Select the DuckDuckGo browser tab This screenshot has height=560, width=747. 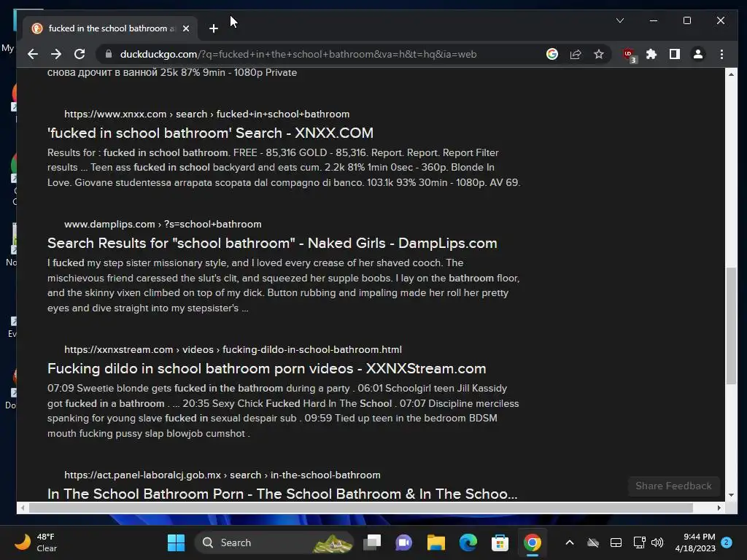(111, 28)
